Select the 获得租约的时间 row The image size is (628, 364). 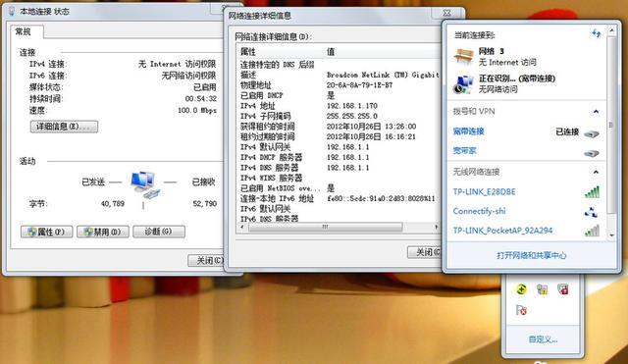[339, 127]
